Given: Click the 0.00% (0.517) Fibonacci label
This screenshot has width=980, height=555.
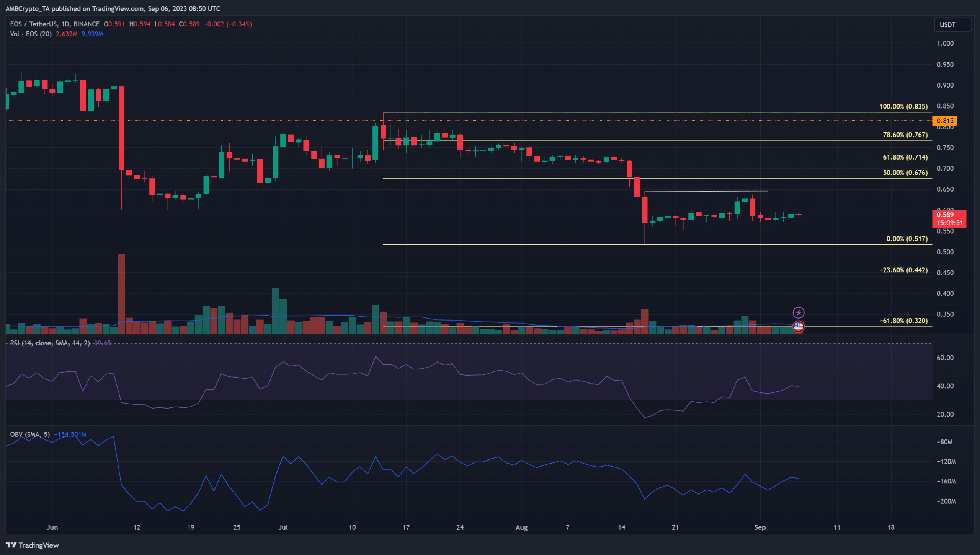Looking at the screenshot, I should pyautogui.click(x=907, y=239).
